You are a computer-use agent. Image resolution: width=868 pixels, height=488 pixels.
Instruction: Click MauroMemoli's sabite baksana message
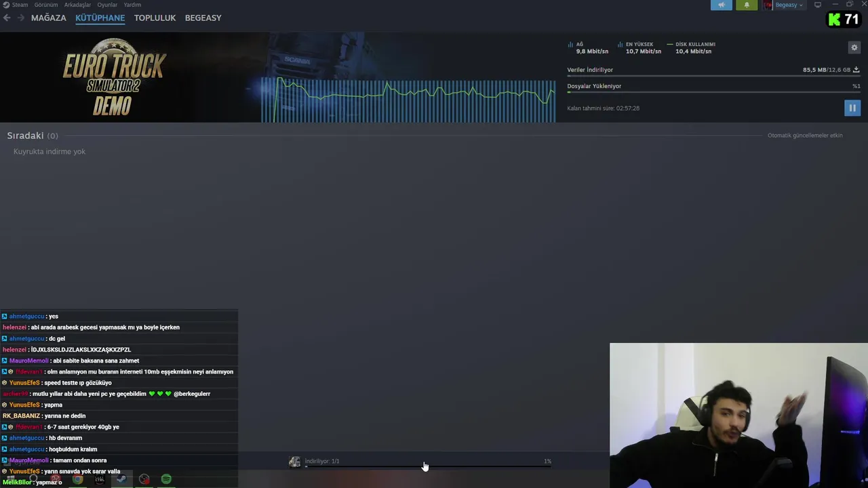71,361
